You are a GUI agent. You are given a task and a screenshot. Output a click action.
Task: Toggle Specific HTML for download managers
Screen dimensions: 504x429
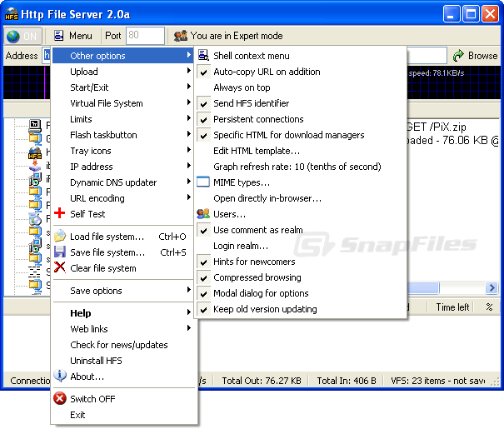[301, 135]
